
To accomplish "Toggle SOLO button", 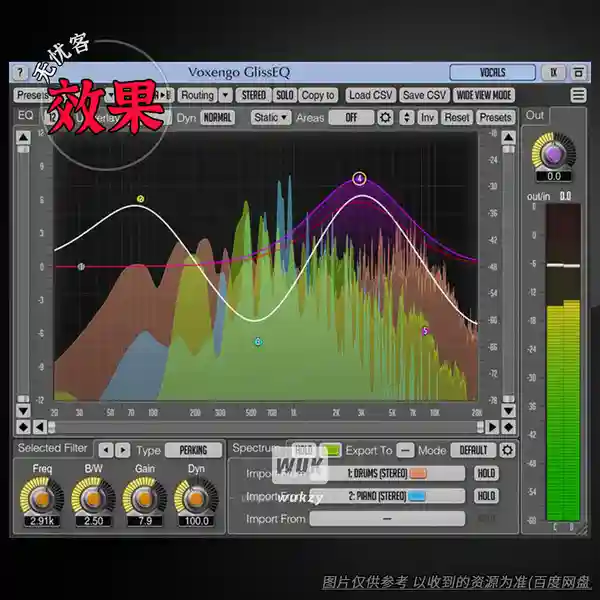I will pyautogui.click(x=285, y=95).
